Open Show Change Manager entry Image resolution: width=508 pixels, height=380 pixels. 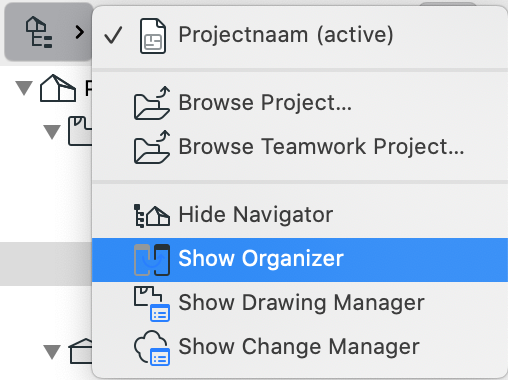pyautogui.click(x=300, y=348)
